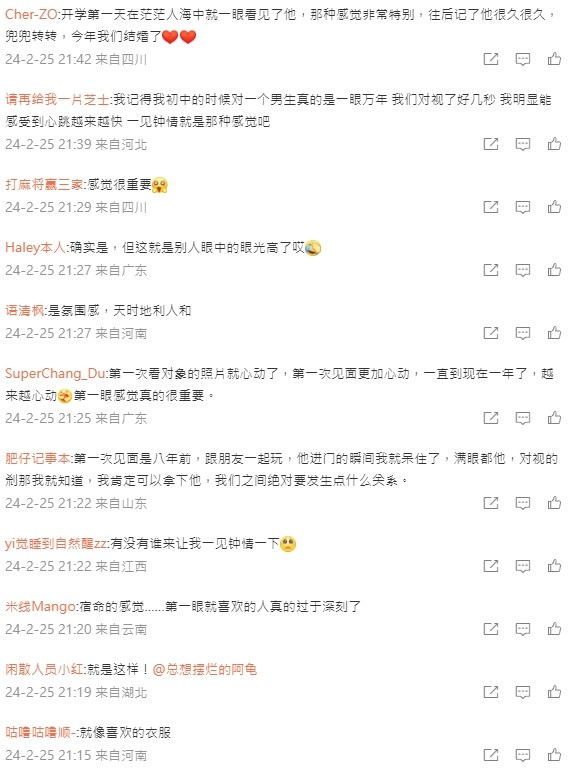Open 米线Mango's profile link
Image resolution: width=577 pixels, height=768 pixels.
(x=40, y=607)
